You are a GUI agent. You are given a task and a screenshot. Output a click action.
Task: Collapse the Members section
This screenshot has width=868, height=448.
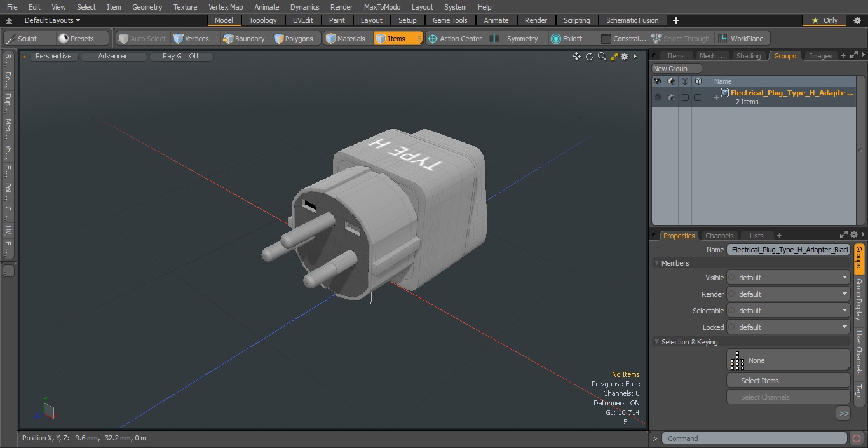(x=656, y=263)
